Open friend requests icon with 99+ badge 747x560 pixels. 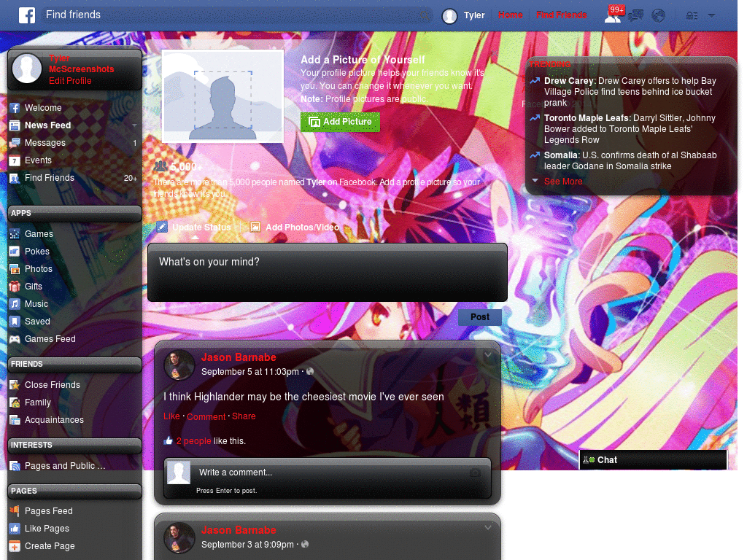point(613,16)
